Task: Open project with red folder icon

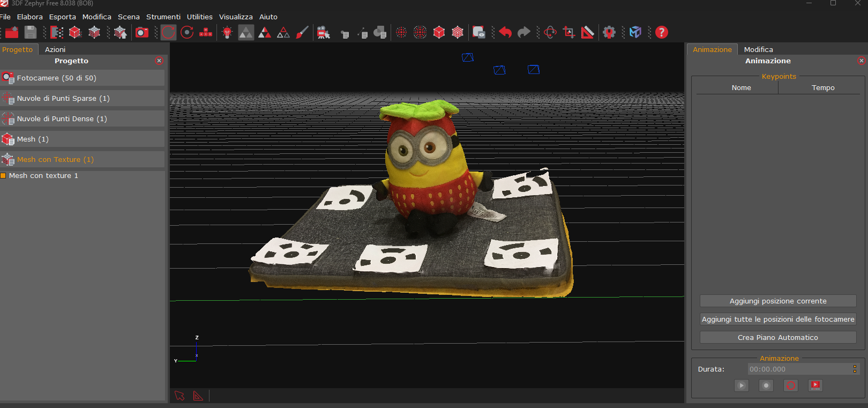Action: point(12,32)
